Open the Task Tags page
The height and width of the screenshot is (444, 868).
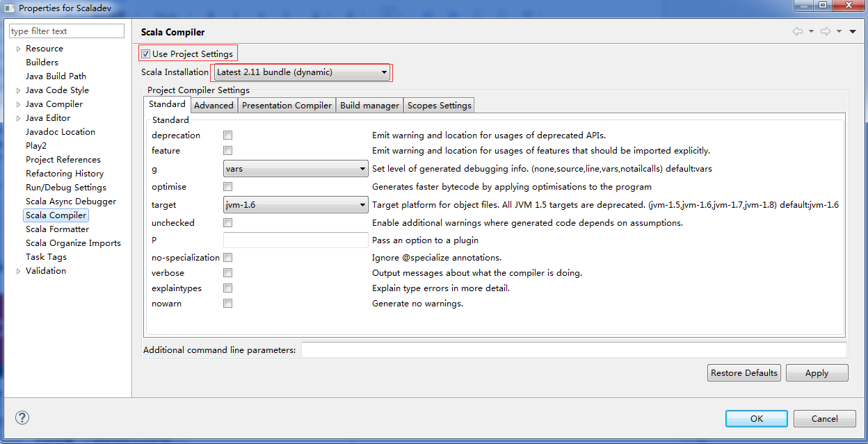click(x=46, y=257)
